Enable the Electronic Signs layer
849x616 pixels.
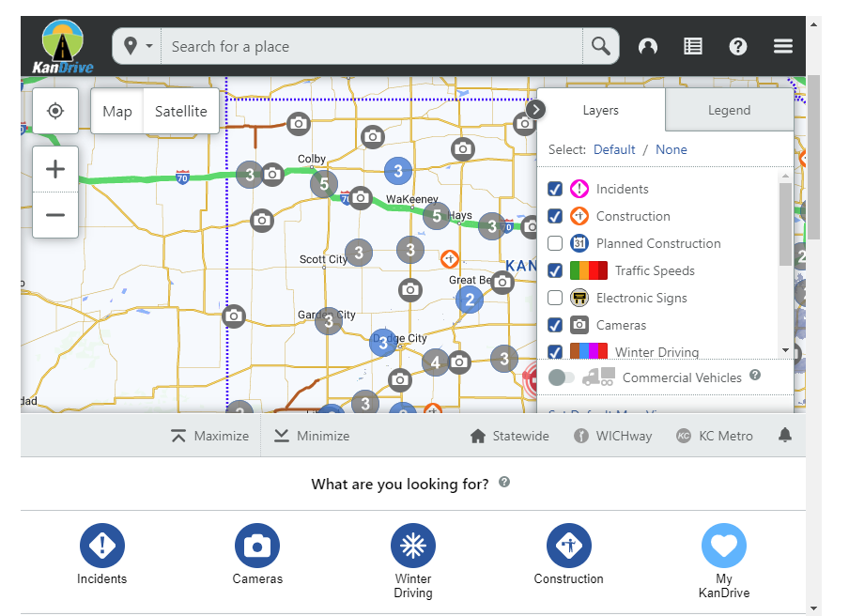555,298
